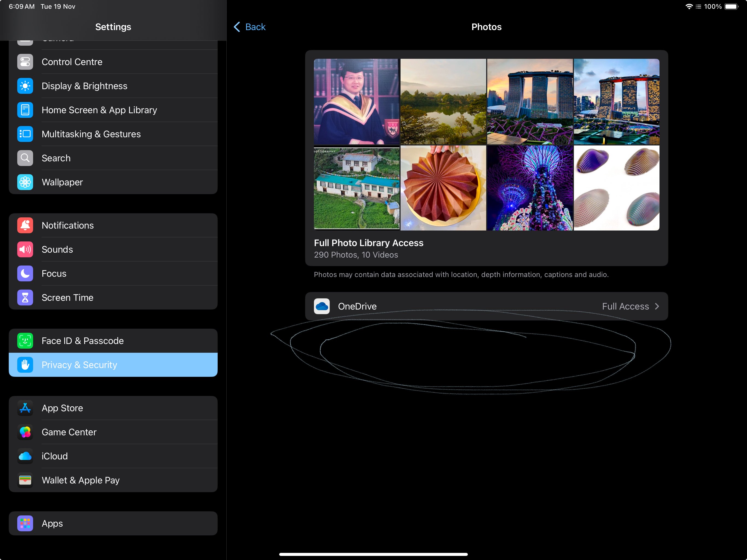Tap the Photos page title
The width and height of the screenshot is (747, 560).
tap(486, 27)
